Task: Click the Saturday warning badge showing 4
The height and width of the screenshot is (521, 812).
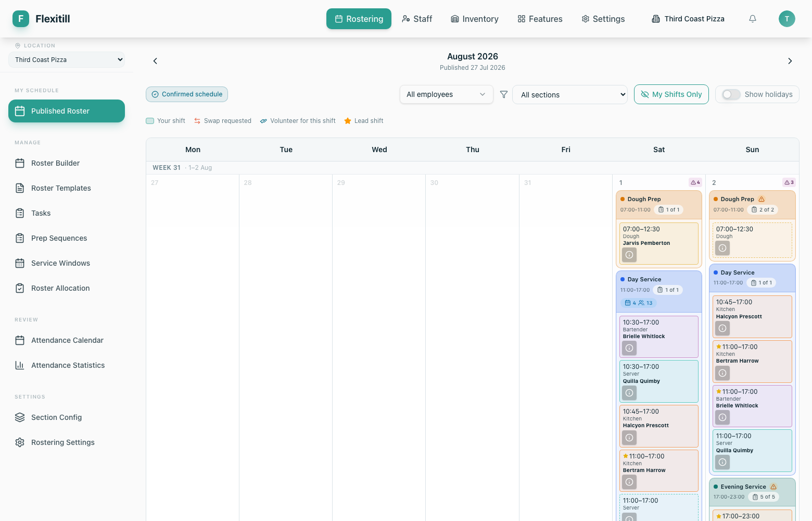Action: tap(695, 182)
